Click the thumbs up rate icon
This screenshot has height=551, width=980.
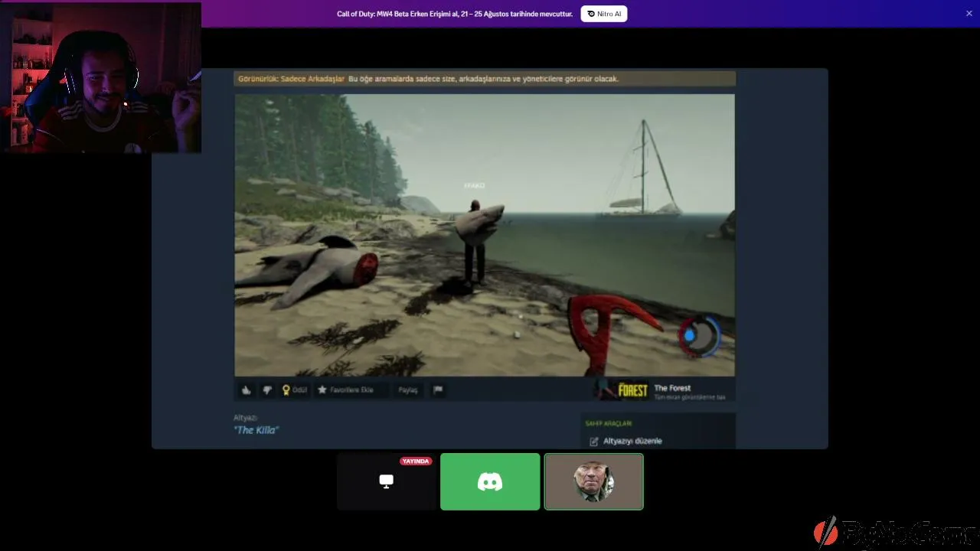click(246, 390)
